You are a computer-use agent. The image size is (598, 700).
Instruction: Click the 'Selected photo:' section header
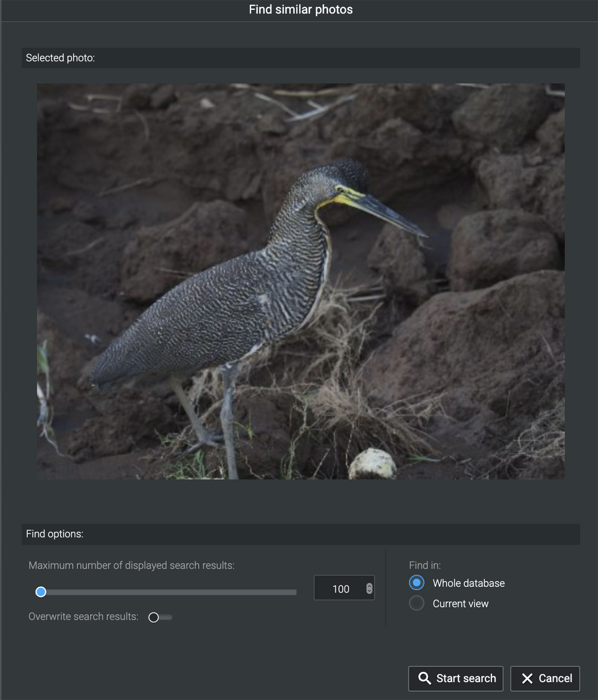point(60,58)
